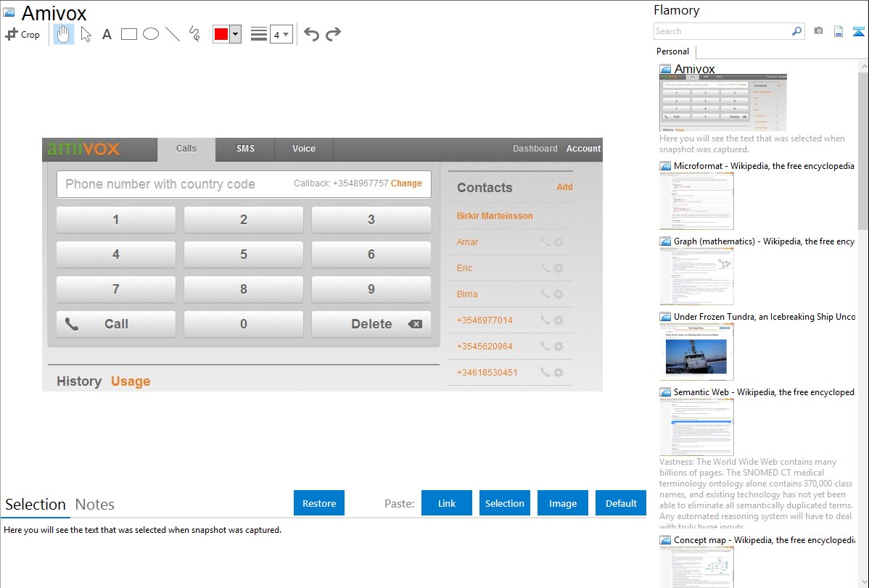Click the Paste Link button

pos(447,503)
